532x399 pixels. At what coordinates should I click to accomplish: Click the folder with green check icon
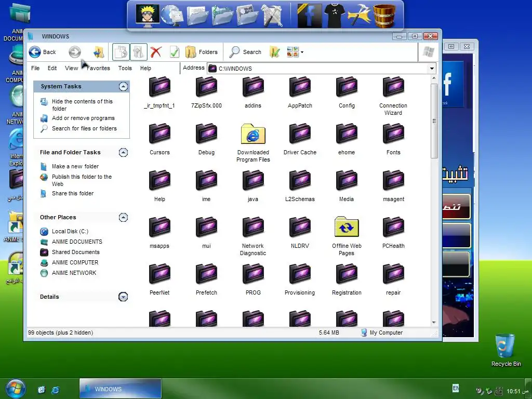(x=274, y=52)
